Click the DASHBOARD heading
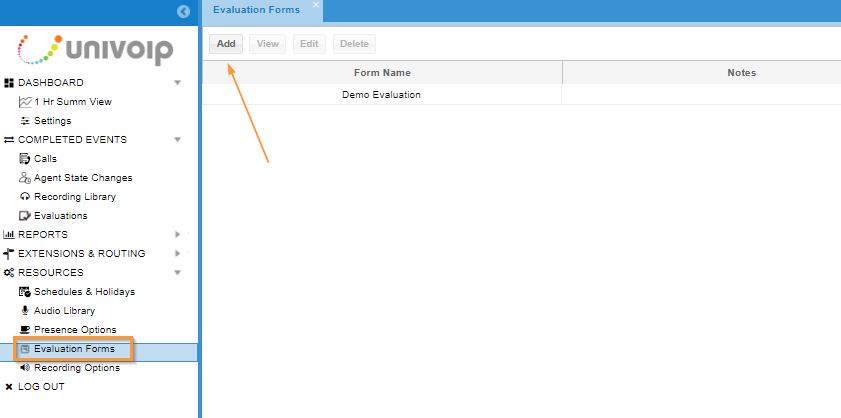This screenshot has width=841, height=418. coord(51,83)
